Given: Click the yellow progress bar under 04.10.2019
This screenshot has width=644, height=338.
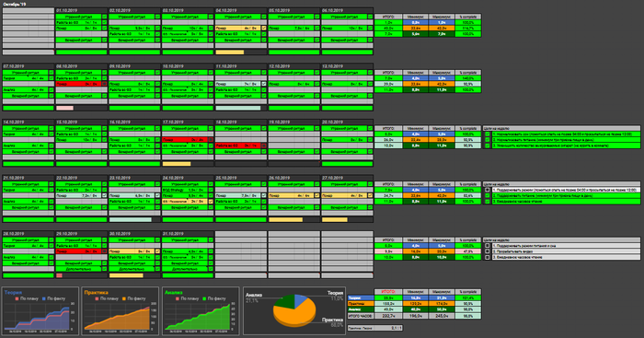Looking at the screenshot, I should (x=230, y=52).
